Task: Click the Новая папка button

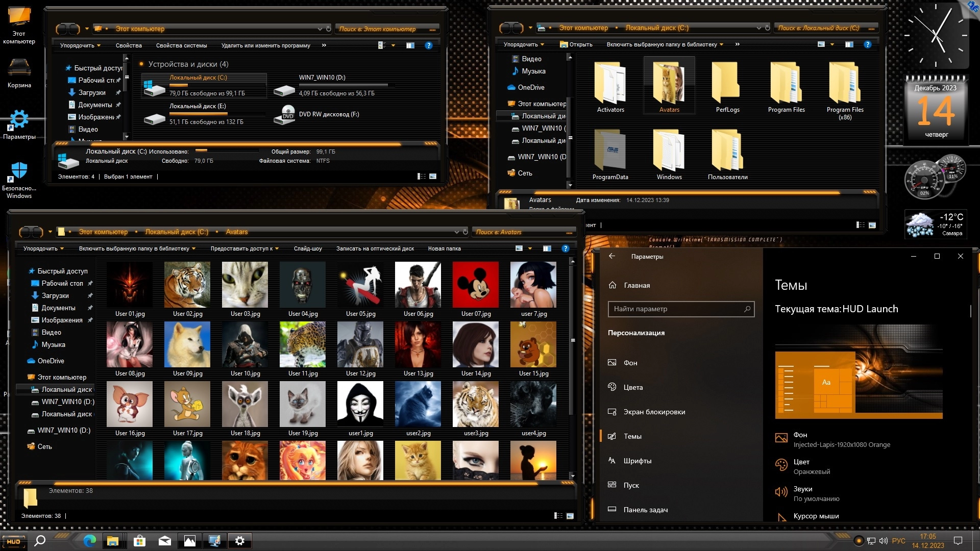Action: point(444,248)
